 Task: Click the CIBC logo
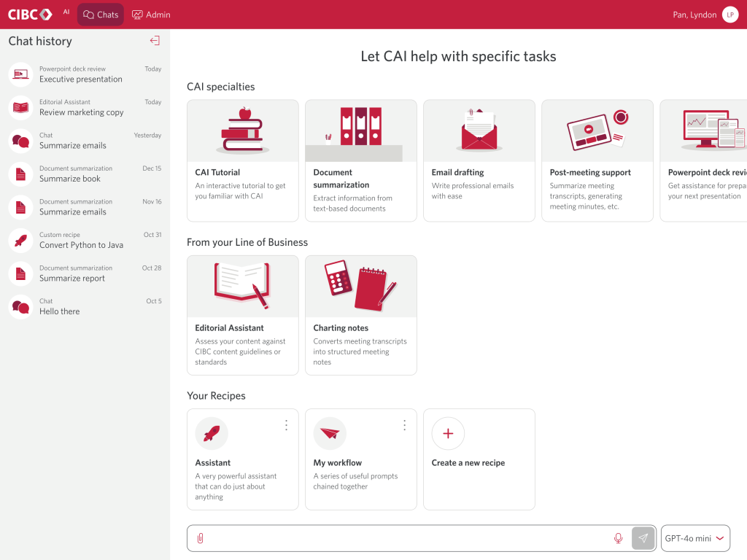[x=30, y=15]
